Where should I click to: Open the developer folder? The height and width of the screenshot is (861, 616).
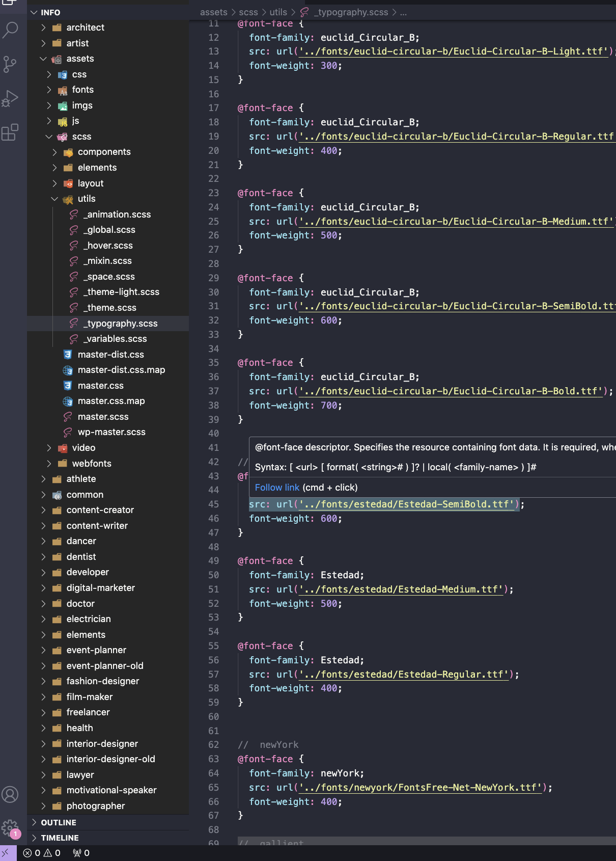click(88, 572)
